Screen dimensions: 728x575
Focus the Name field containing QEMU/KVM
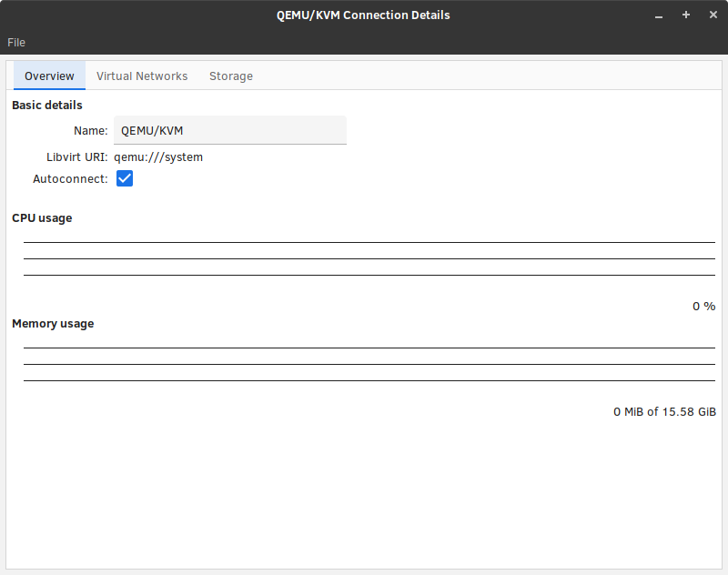230,130
